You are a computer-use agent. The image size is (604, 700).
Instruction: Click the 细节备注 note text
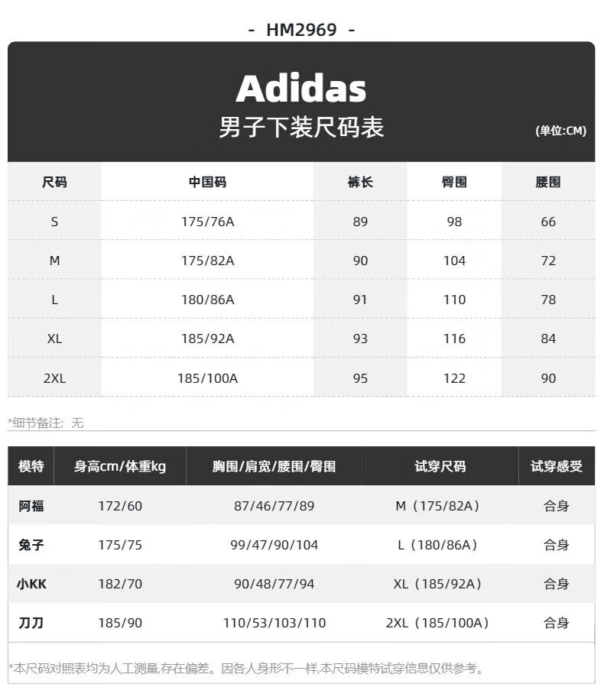coord(46,423)
